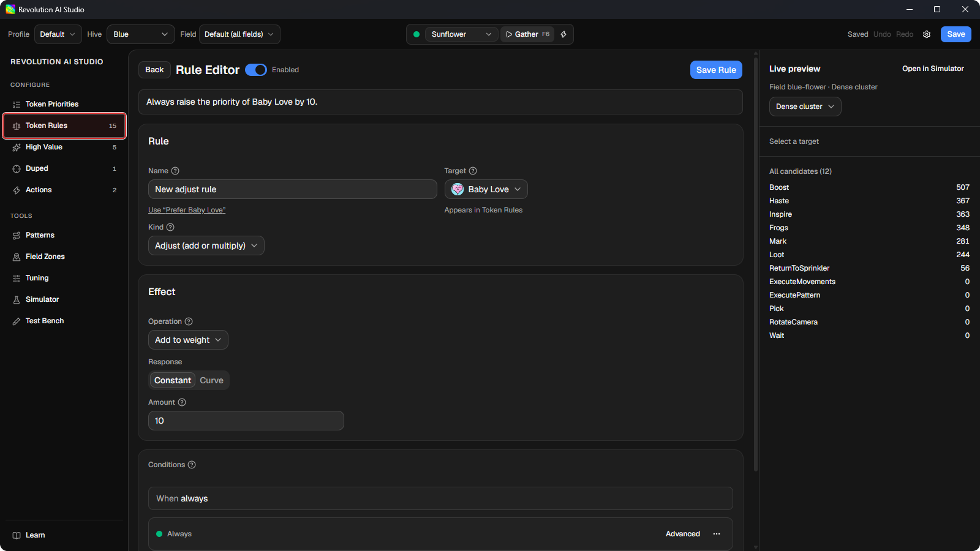Click the Amount help question icon
The image size is (980, 551).
tap(182, 402)
